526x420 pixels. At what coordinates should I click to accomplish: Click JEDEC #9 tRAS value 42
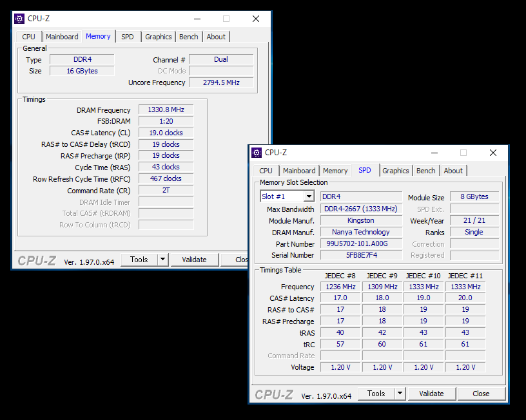pyautogui.click(x=382, y=332)
